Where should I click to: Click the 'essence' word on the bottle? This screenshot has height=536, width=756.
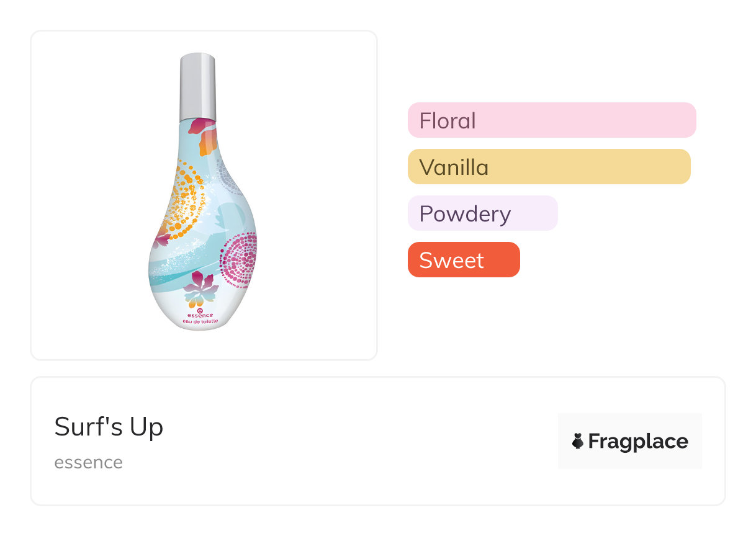[200, 315]
